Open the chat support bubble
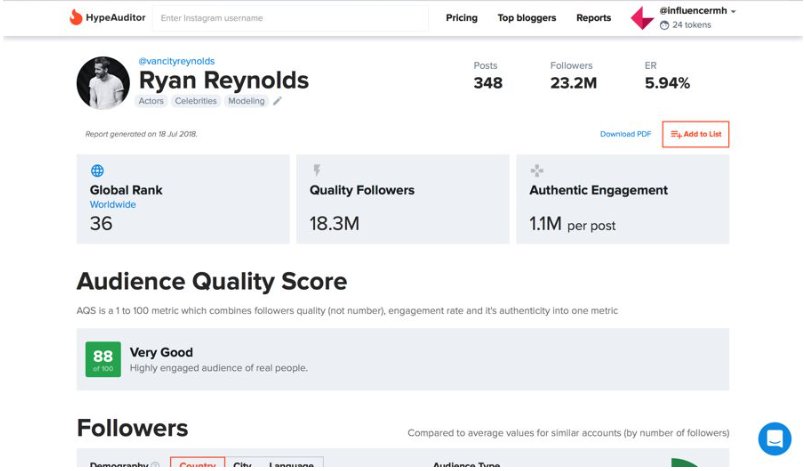The image size is (804, 471). [x=774, y=439]
